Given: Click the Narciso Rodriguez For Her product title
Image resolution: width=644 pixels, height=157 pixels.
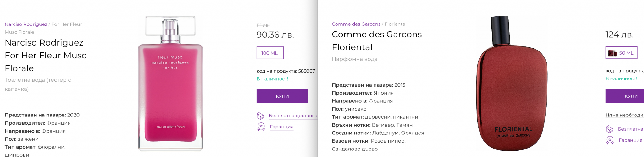Looking at the screenshot, I should click(x=46, y=55).
